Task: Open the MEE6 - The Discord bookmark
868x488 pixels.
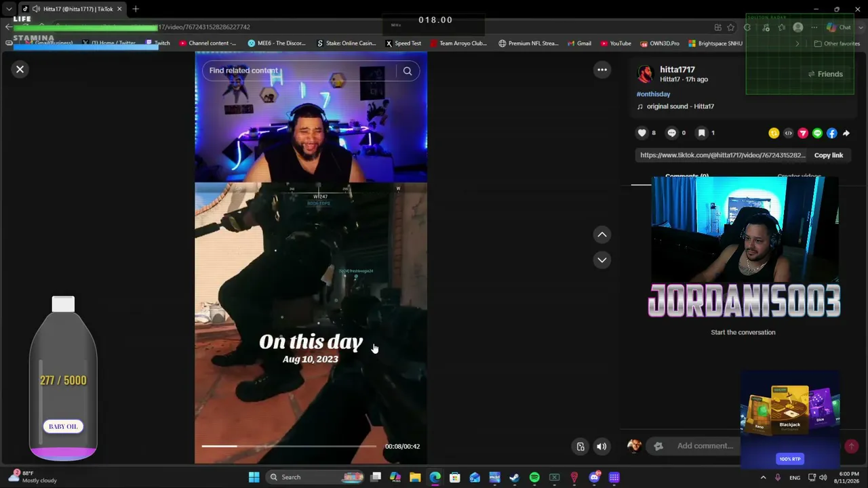Action: point(277,43)
